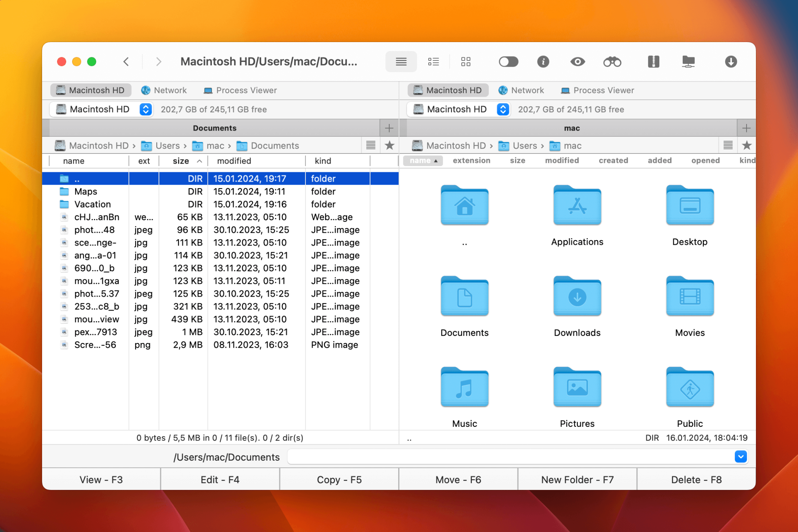This screenshot has height=532, width=798.
Task: Open the Macintosh HD drive selector dropdown
Action: (x=145, y=109)
